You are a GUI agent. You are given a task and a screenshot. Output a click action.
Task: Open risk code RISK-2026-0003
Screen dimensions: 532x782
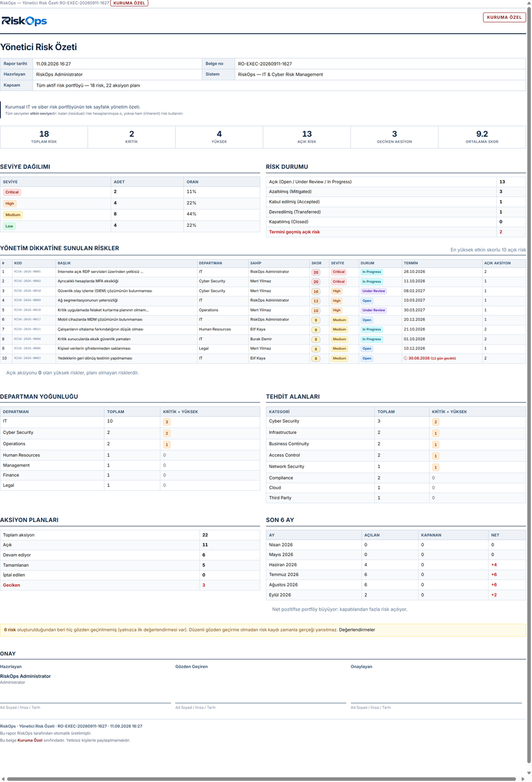tap(27, 358)
